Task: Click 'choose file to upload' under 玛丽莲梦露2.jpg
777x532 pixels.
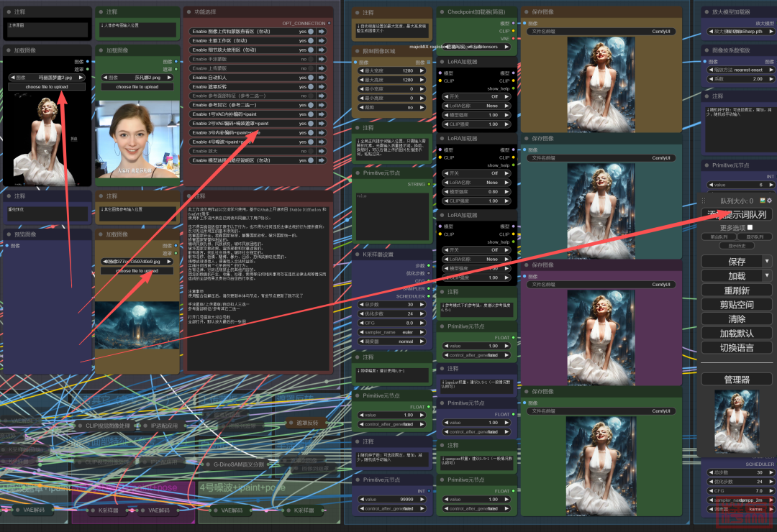Action: pyautogui.click(x=47, y=87)
